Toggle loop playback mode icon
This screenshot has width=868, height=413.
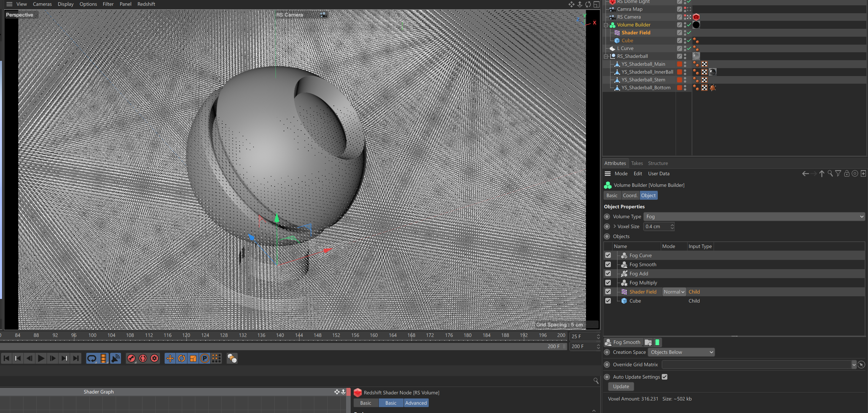[x=92, y=358]
